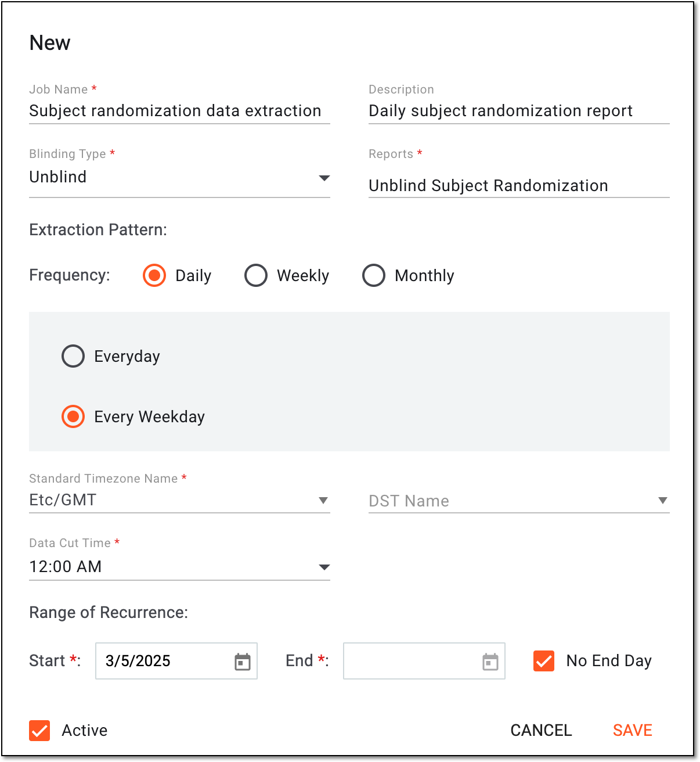
Task: Select the Monthly frequency option
Action: point(374,275)
